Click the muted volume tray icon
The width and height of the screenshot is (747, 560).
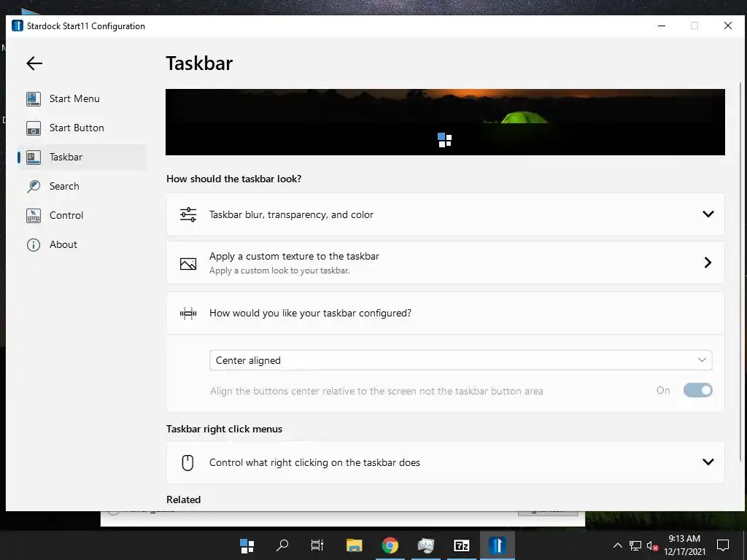(x=652, y=545)
